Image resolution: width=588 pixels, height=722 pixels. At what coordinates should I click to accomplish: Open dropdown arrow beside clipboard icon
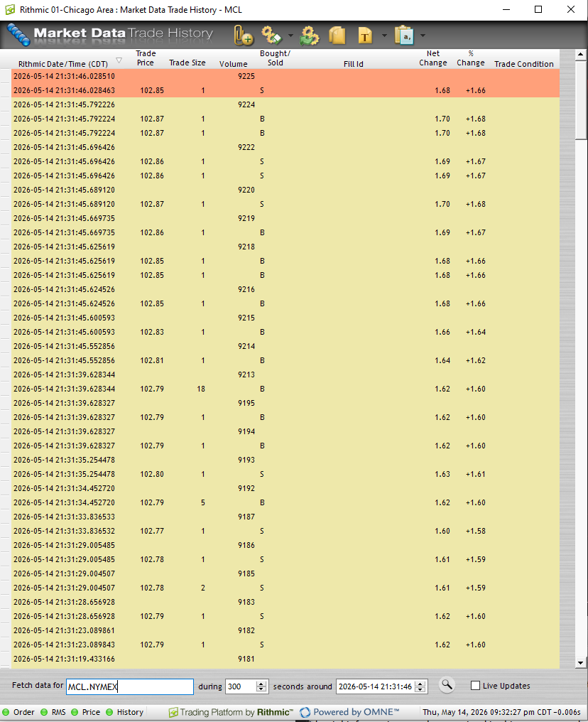pyautogui.click(x=423, y=36)
